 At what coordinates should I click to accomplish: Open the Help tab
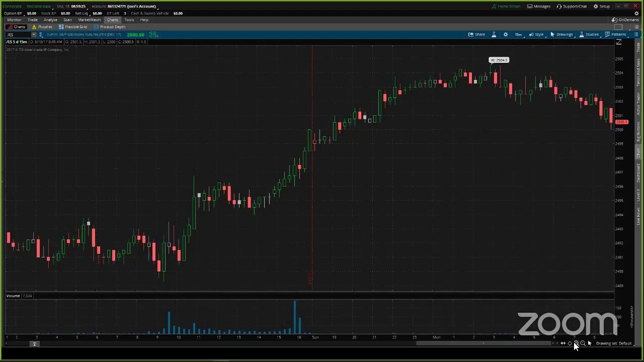[144, 20]
